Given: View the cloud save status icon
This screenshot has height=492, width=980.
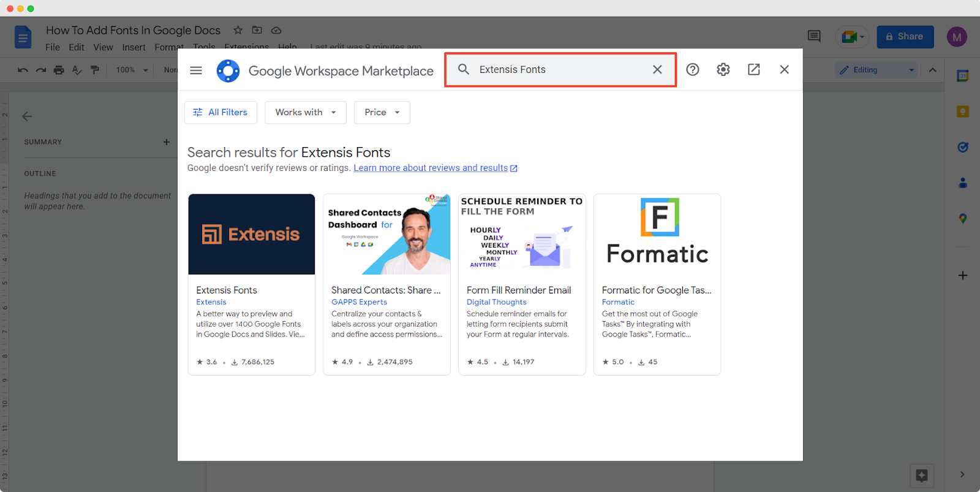Looking at the screenshot, I should tap(276, 30).
